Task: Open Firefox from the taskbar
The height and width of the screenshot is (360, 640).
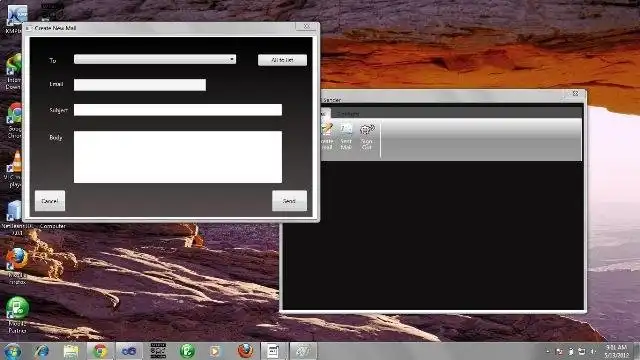Action: (245, 351)
